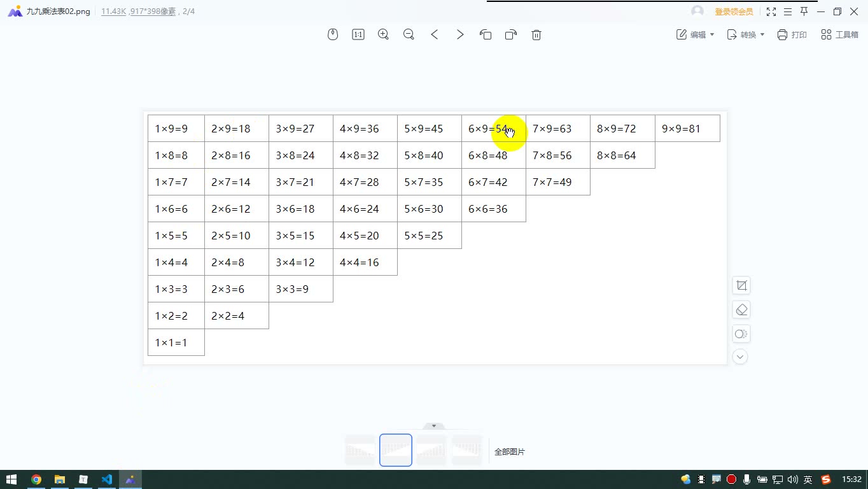This screenshot has width=868, height=489.
Task: Click the mouse scroll mode icon
Action: point(333,34)
